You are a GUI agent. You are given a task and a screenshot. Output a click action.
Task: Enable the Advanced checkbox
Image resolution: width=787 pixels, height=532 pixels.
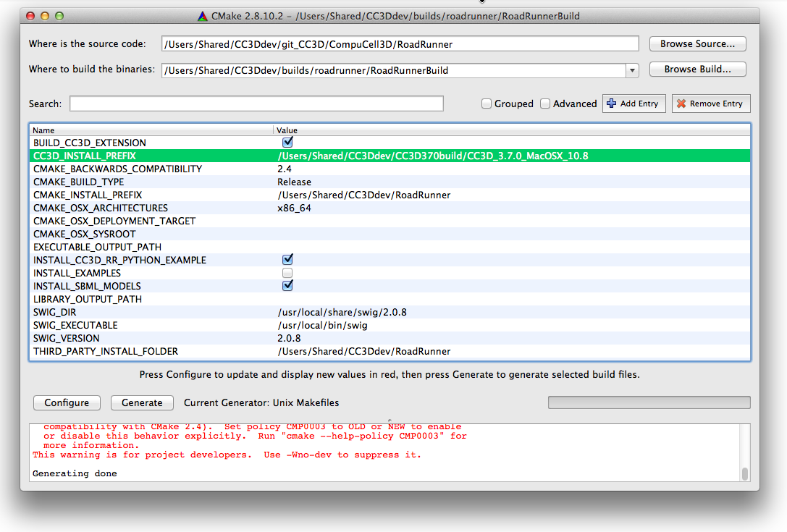click(x=545, y=104)
